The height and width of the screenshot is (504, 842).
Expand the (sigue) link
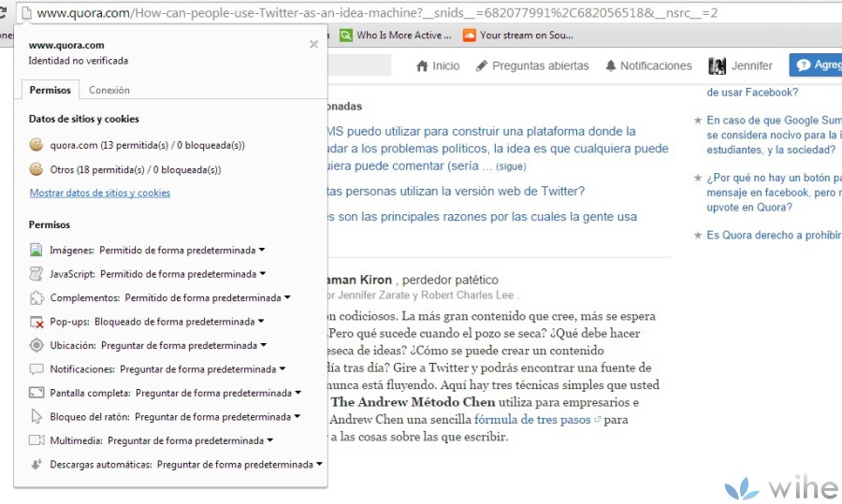511,166
